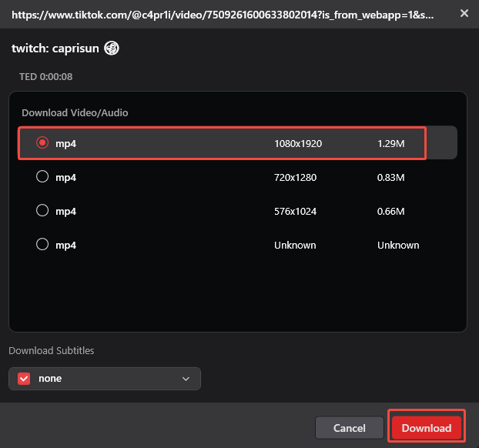Click the '720x1280' resolution value

295,177
